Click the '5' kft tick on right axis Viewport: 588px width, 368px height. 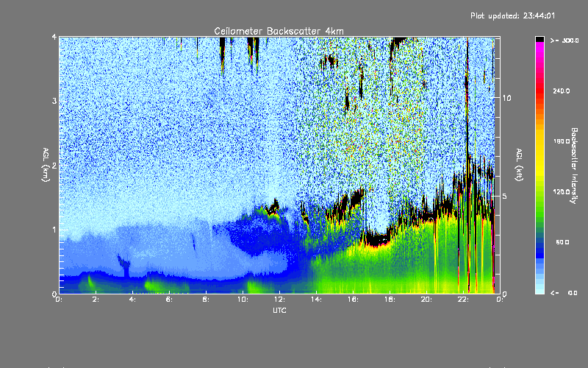pos(505,196)
